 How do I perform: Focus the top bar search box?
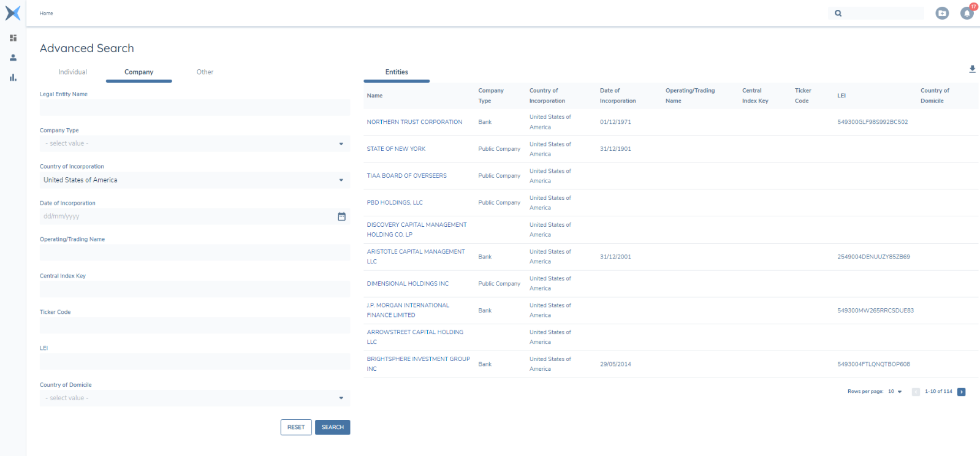[881, 13]
